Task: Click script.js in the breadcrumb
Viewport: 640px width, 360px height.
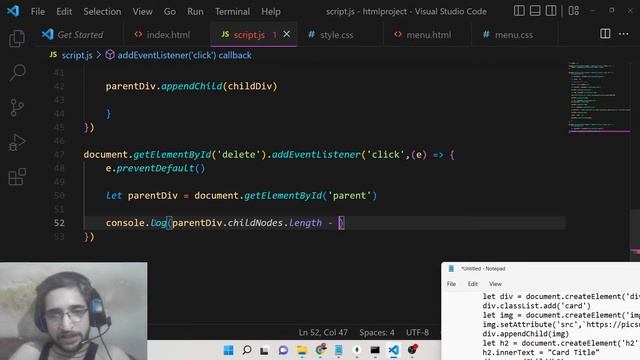Action: click(x=77, y=55)
